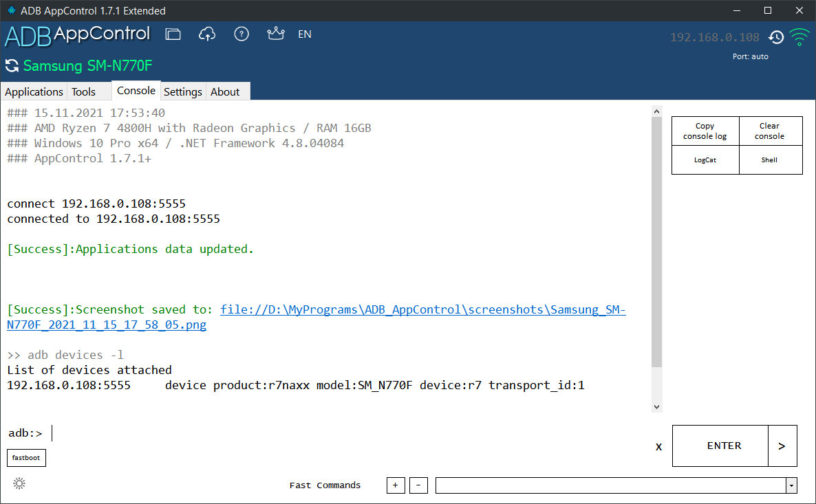Click the console scrollbar down arrow

(657, 407)
